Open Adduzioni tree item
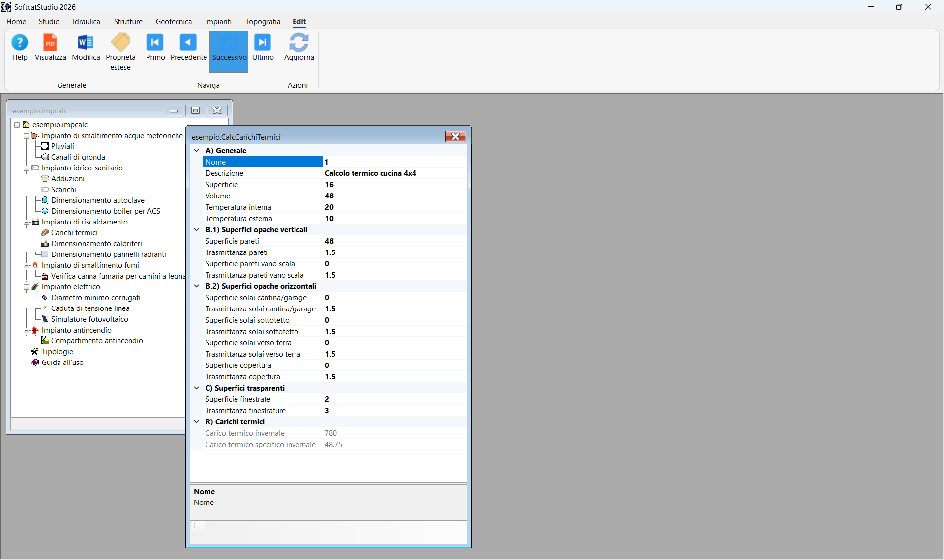Screen dimensions: 944x560 67,179
